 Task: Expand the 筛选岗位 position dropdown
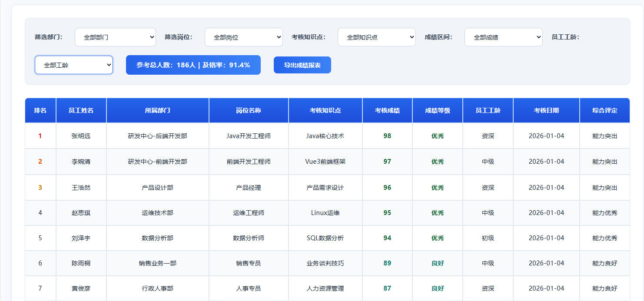tap(243, 37)
